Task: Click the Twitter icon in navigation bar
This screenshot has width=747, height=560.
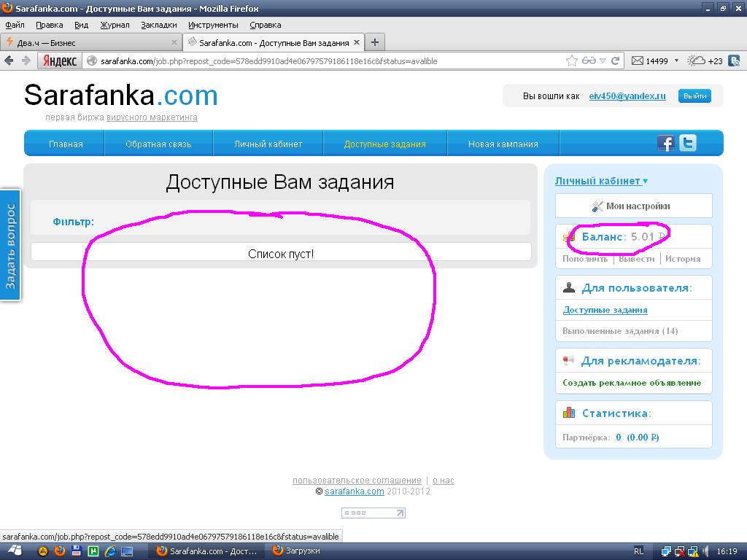Action: [x=687, y=143]
